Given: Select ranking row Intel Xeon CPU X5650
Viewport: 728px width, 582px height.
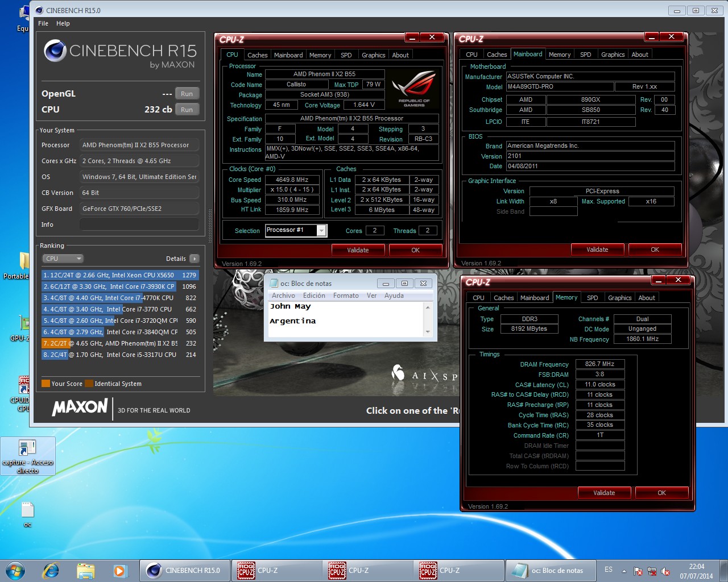Looking at the screenshot, I should [x=120, y=275].
